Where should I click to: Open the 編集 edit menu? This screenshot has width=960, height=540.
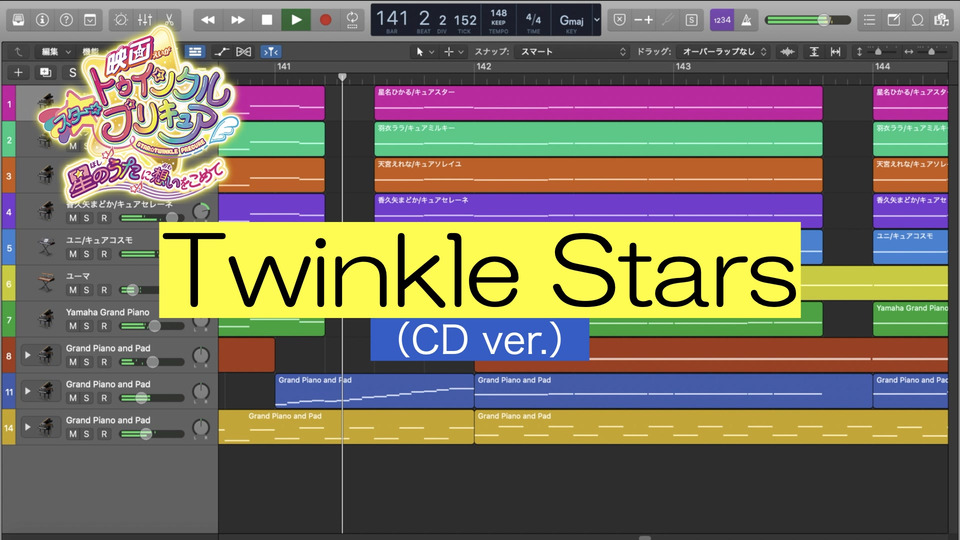click(x=55, y=52)
